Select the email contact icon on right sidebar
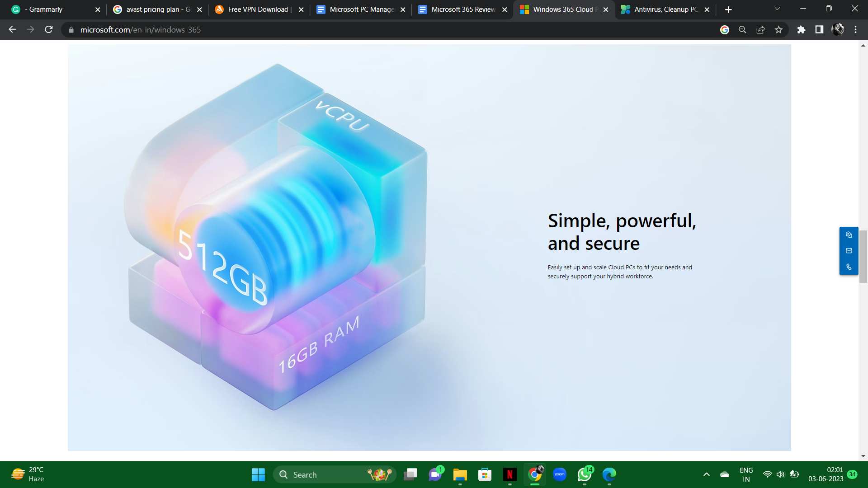 (x=849, y=251)
